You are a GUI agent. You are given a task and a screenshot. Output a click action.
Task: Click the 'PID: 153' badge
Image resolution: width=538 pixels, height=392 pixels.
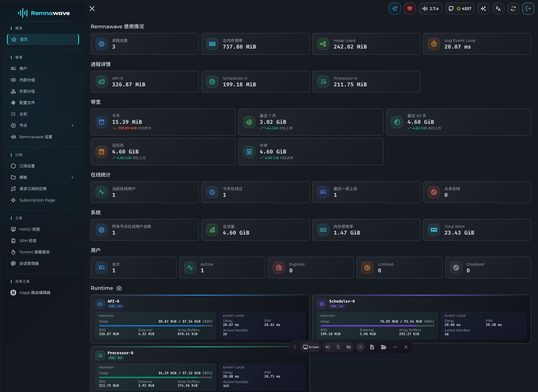116,358
